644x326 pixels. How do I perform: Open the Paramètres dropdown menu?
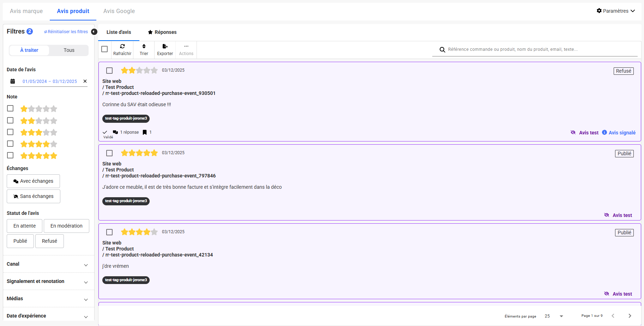click(616, 11)
